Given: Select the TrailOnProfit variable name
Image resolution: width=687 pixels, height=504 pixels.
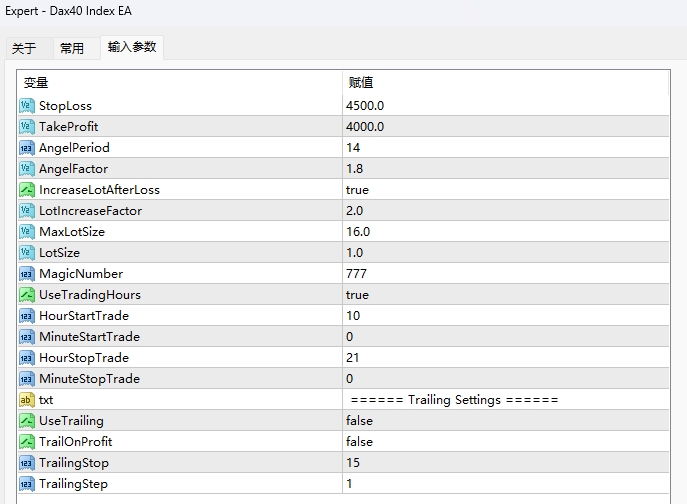Looking at the screenshot, I should pos(75,442).
